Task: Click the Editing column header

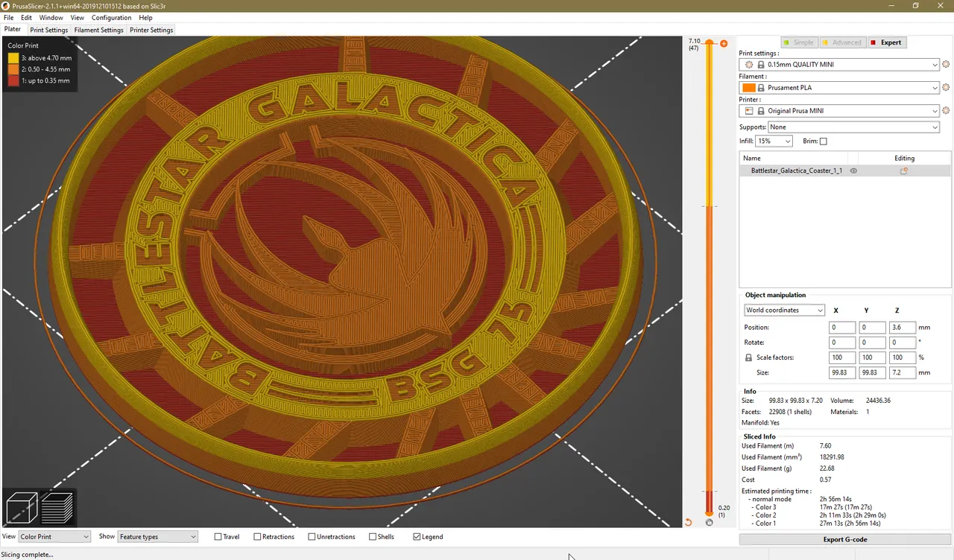Action: point(904,158)
